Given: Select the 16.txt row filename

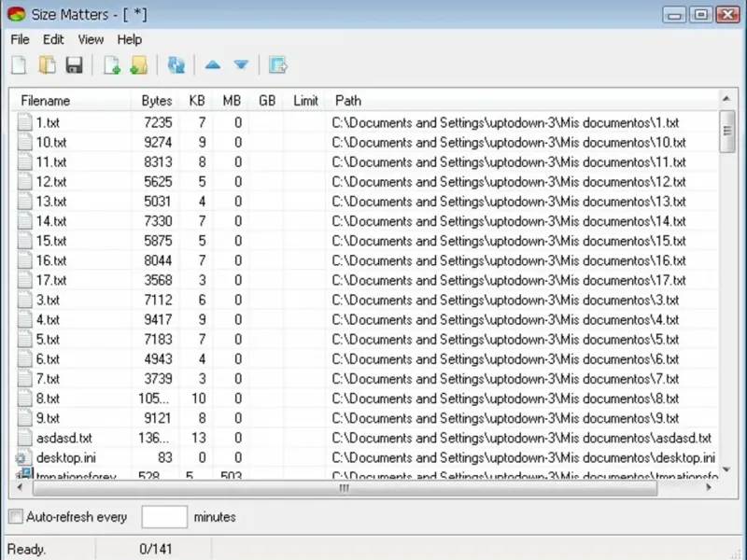Looking at the screenshot, I should coord(51,261).
